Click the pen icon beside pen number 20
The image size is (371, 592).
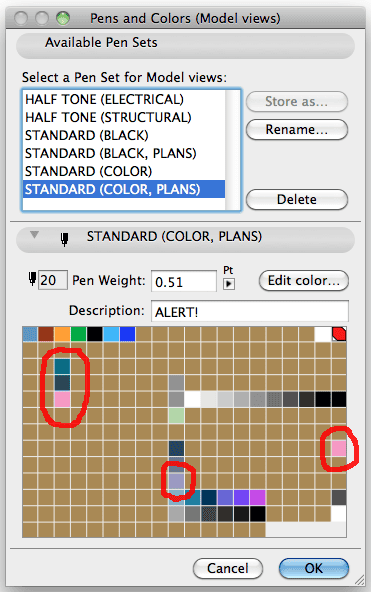[x=32, y=279]
